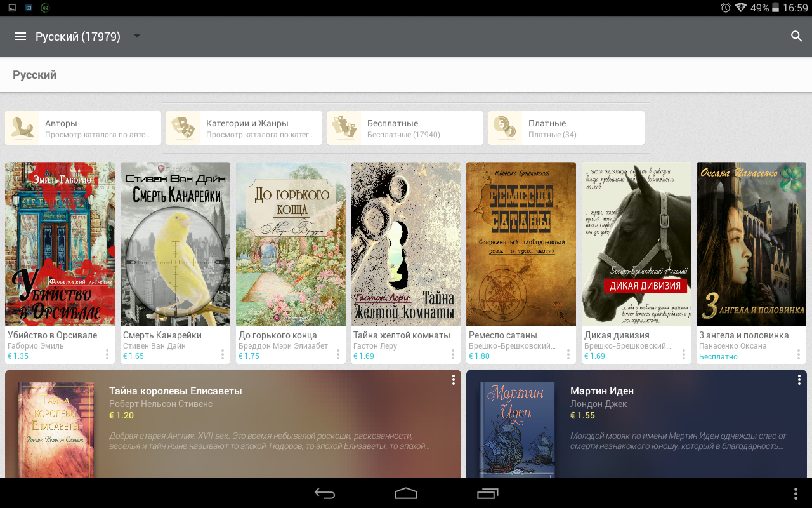The image size is (812, 508).
Task: Tap author Роберт Нельсон Стивенс
Action: pyautogui.click(x=160, y=404)
